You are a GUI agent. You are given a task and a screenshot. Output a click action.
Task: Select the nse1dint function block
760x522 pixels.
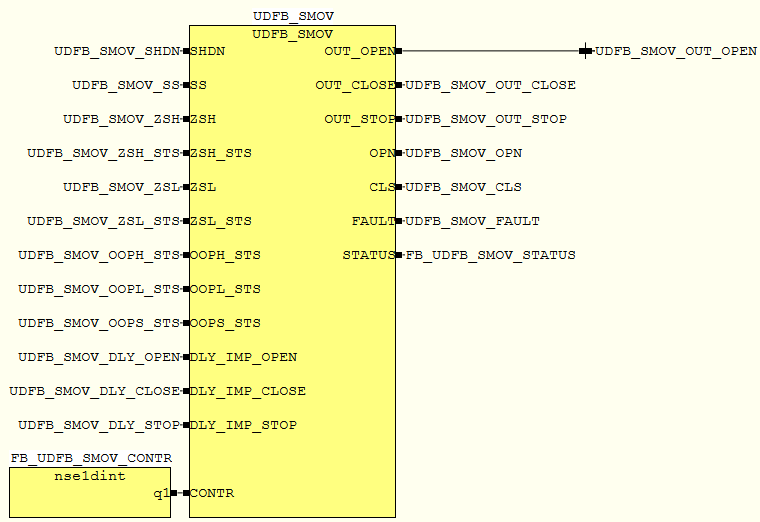coord(90,492)
